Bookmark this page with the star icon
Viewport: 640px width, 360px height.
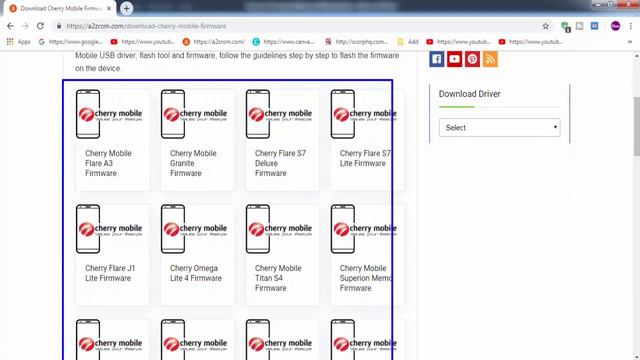(x=546, y=26)
